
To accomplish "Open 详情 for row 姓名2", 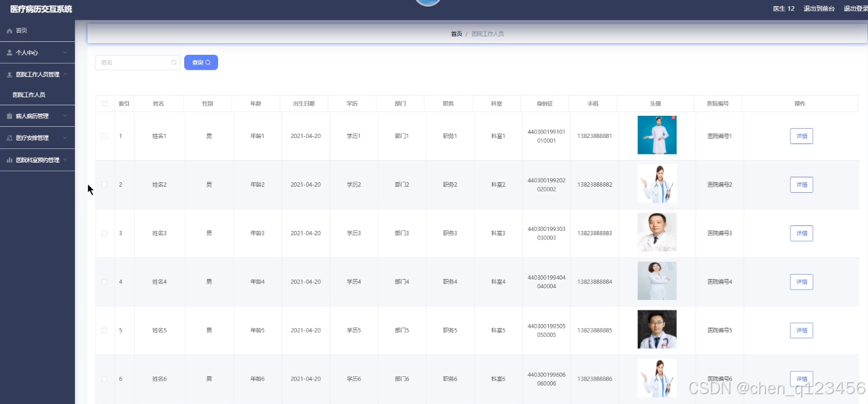I will 801,185.
